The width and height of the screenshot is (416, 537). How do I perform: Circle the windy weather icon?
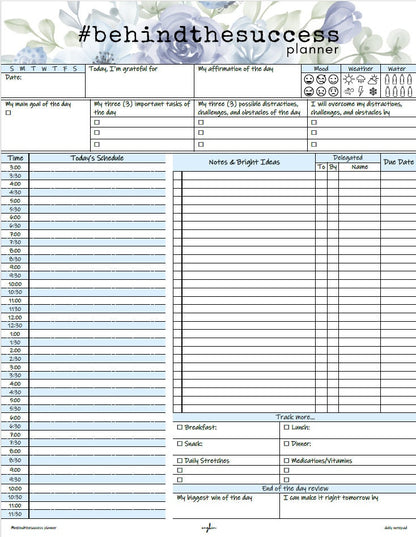349,91
